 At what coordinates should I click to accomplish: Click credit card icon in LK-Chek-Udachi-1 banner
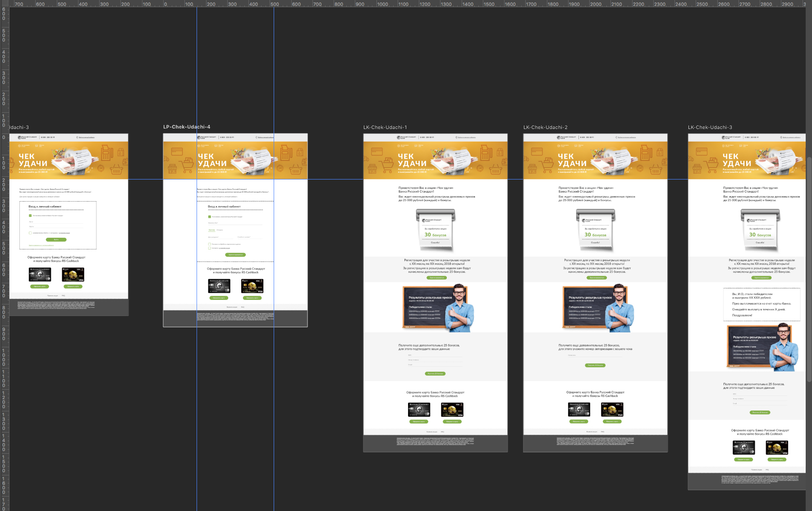click(377, 152)
